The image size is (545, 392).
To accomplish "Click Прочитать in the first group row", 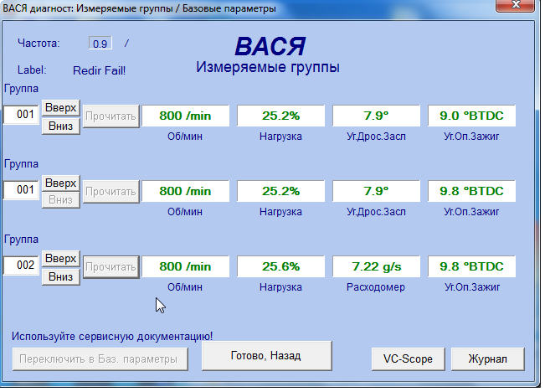I will click(x=111, y=116).
